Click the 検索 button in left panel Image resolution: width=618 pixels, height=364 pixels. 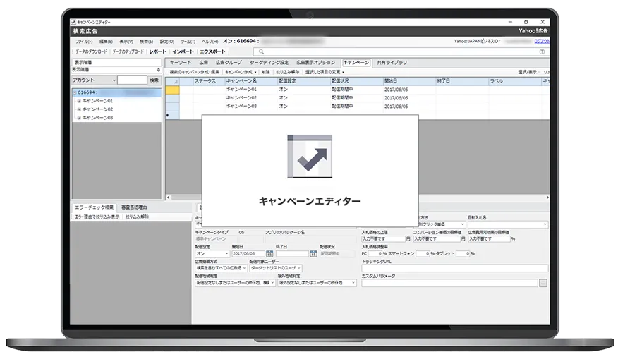point(154,80)
